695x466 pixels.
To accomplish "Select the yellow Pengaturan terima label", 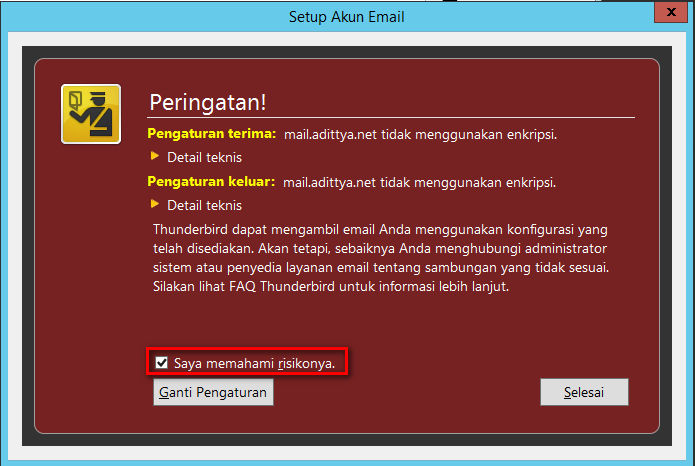I will pyautogui.click(x=212, y=133).
